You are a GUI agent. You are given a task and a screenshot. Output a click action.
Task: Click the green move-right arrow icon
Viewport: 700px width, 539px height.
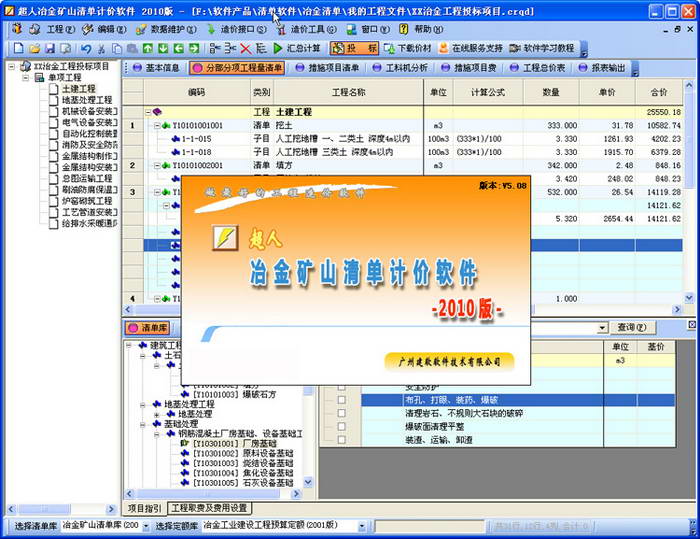tap(194, 48)
